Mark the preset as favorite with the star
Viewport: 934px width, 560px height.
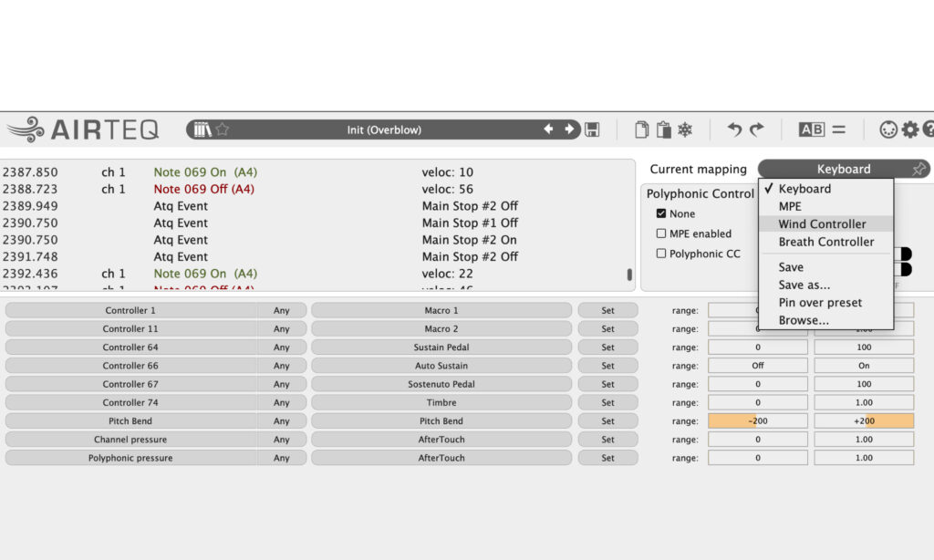(223, 130)
